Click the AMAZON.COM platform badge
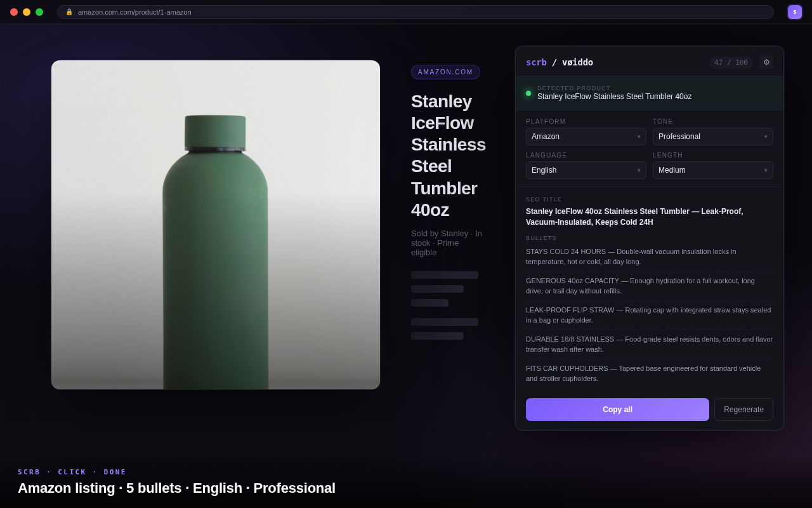Image resolution: width=812 pixels, height=508 pixels. 445,72
